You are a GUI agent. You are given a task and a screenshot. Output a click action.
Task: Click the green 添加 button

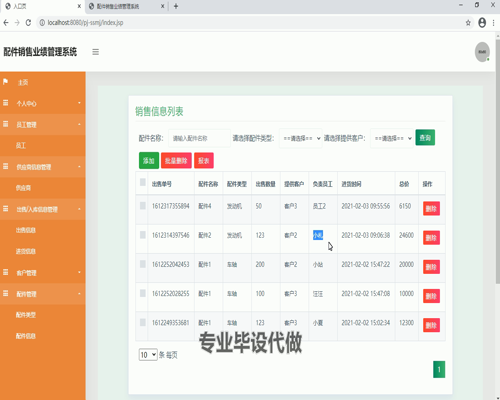149,161
